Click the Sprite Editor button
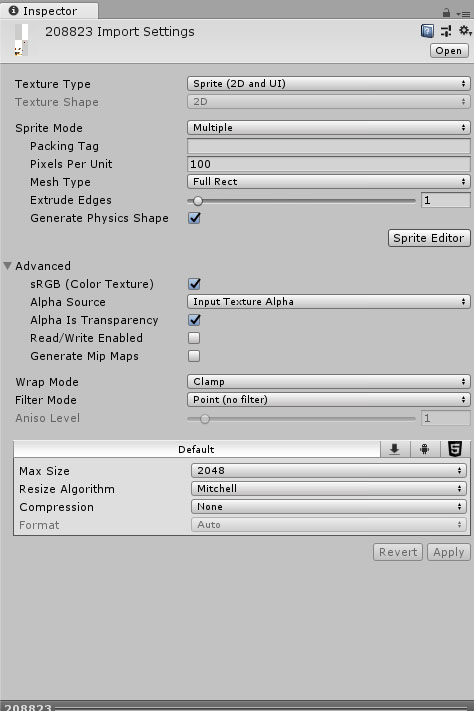Image resolution: width=474 pixels, height=711 pixels. click(x=429, y=238)
